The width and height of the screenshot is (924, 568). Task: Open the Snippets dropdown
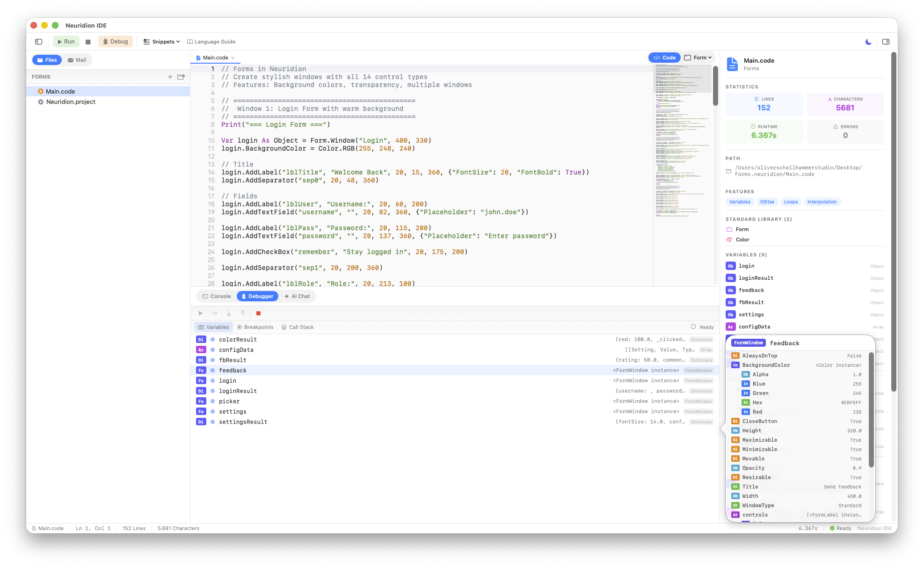pos(161,42)
